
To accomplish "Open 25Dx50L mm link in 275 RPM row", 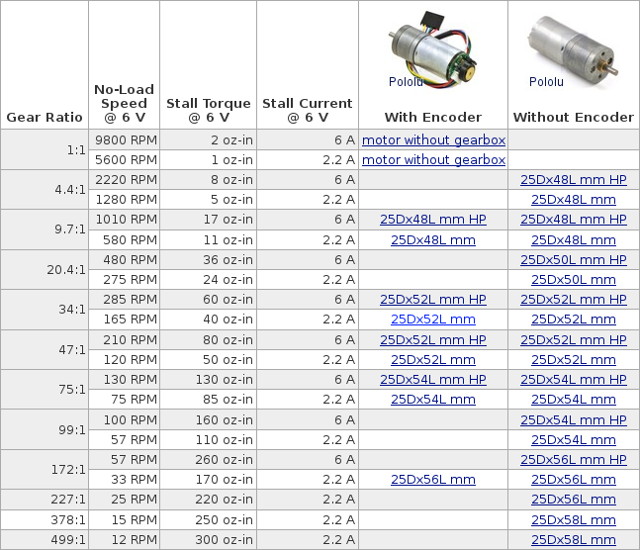I will pos(573,279).
